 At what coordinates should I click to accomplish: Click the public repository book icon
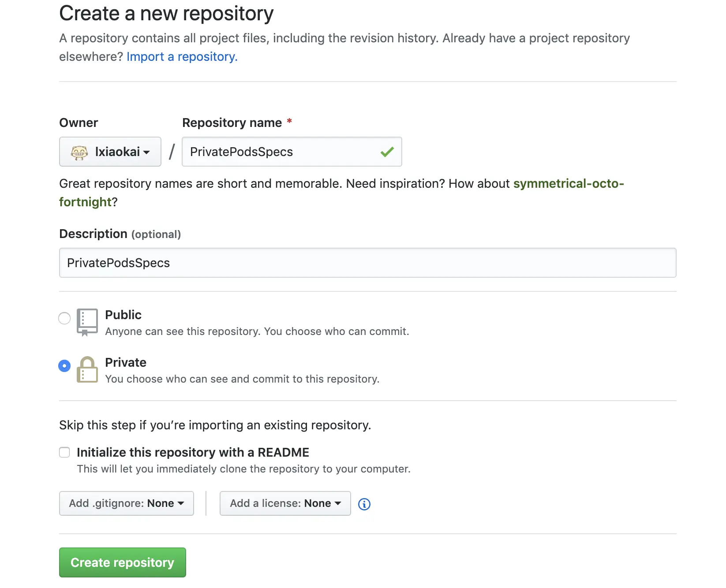point(87,322)
